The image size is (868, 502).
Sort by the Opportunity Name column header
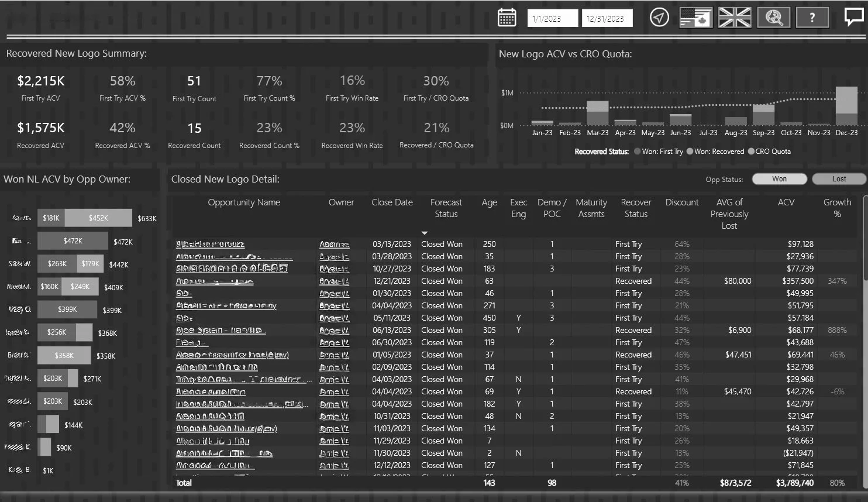[244, 202]
